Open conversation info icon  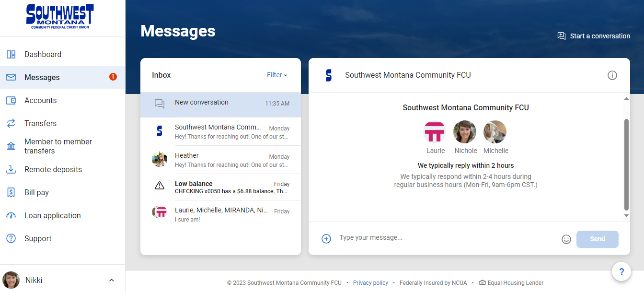(612, 75)
